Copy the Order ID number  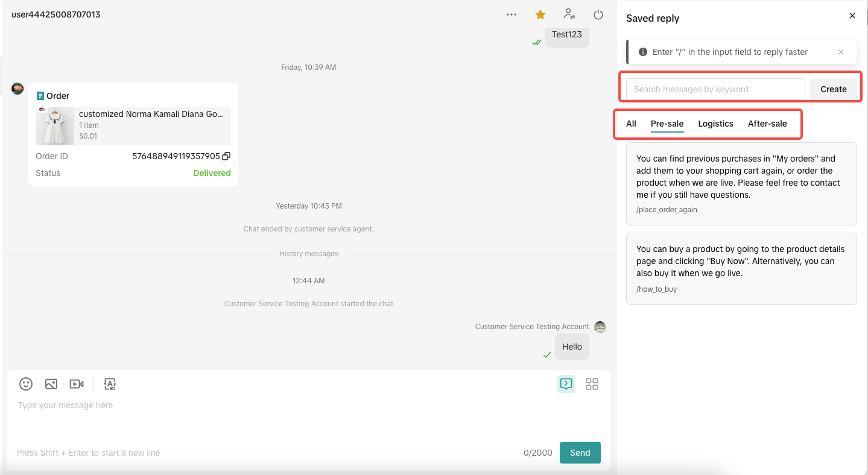tap(226, 156)
